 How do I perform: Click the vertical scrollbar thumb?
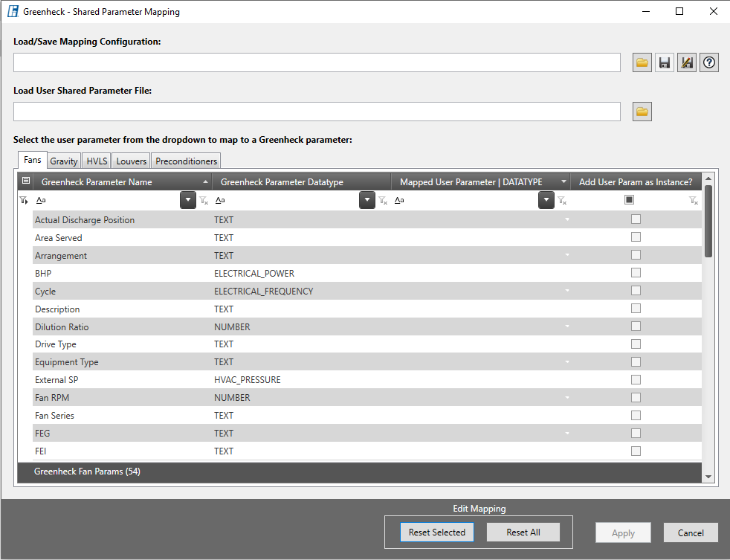coord(708,221)
